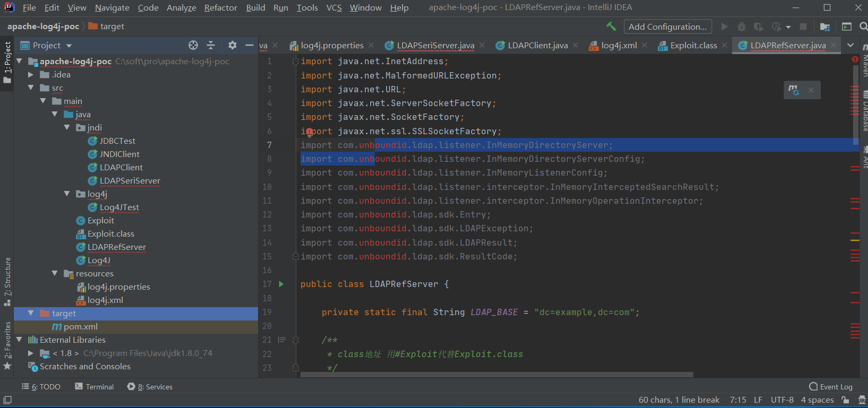
Task: Toggle the 1: Project tool window stripe
Action: click(x=7, y=63)
